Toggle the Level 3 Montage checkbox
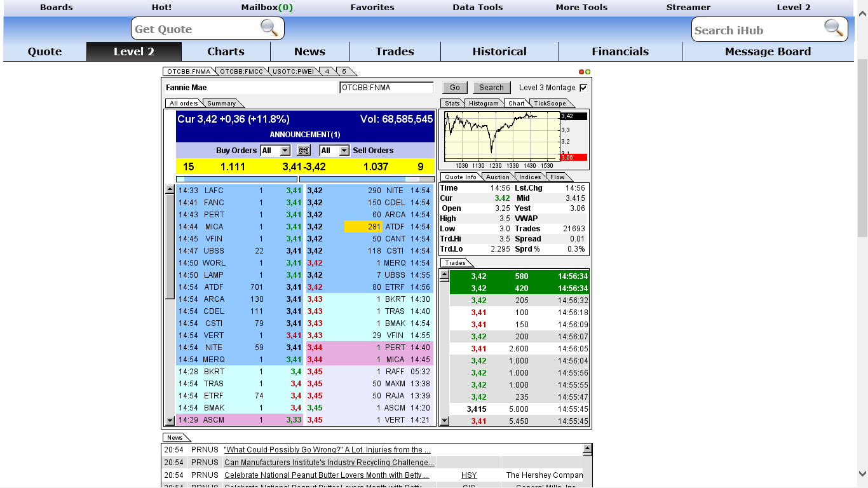This screenshot has width=868, height=488. tap(583, 88)
